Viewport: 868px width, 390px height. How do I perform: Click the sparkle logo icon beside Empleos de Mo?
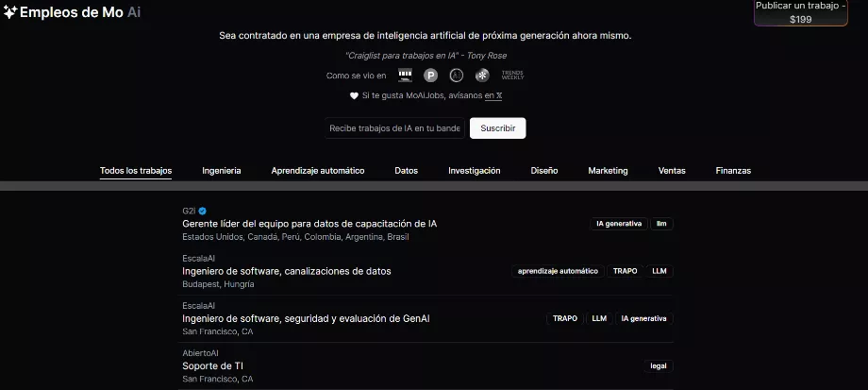tap(10, 12)
